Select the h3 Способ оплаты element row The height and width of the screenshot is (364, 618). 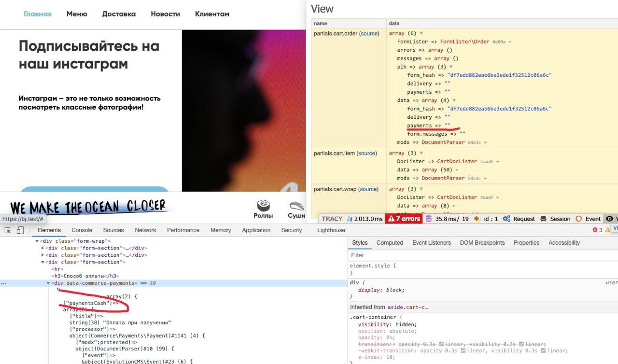tap(85, 276)
